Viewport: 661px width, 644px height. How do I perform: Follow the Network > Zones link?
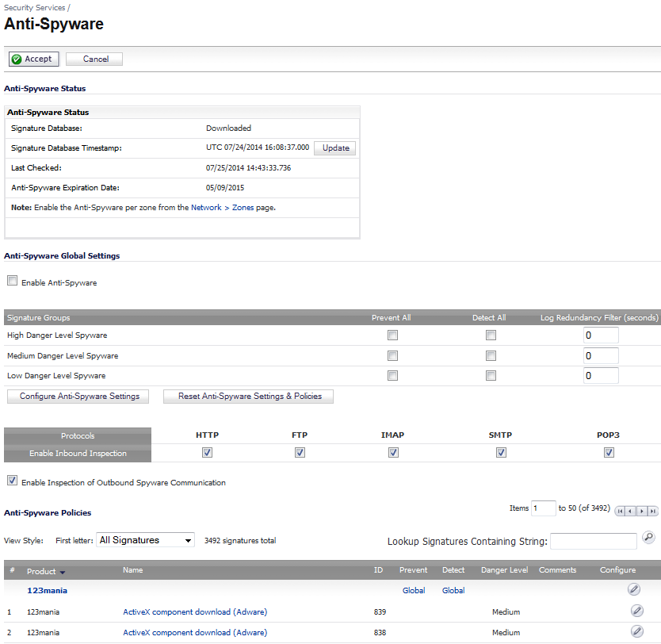(223, 208)
